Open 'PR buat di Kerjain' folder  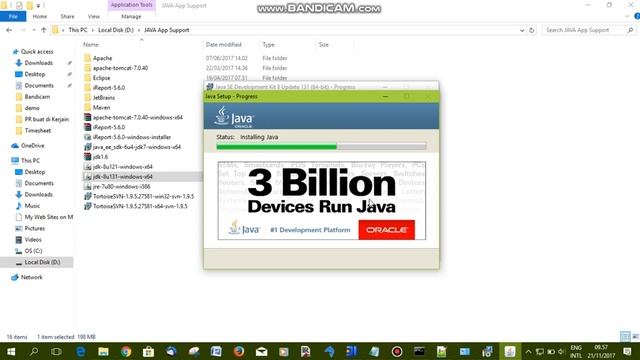click(x=47, y=119)
